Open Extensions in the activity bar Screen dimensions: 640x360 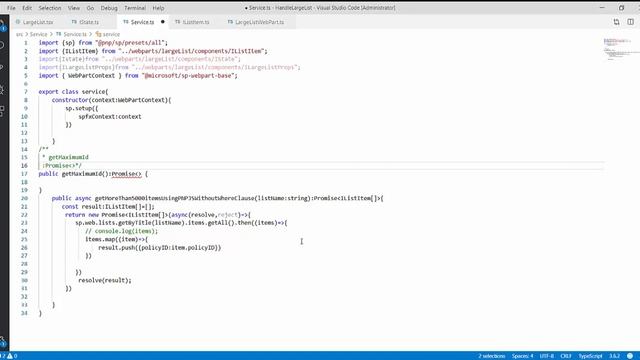click(x=2, y=111)
